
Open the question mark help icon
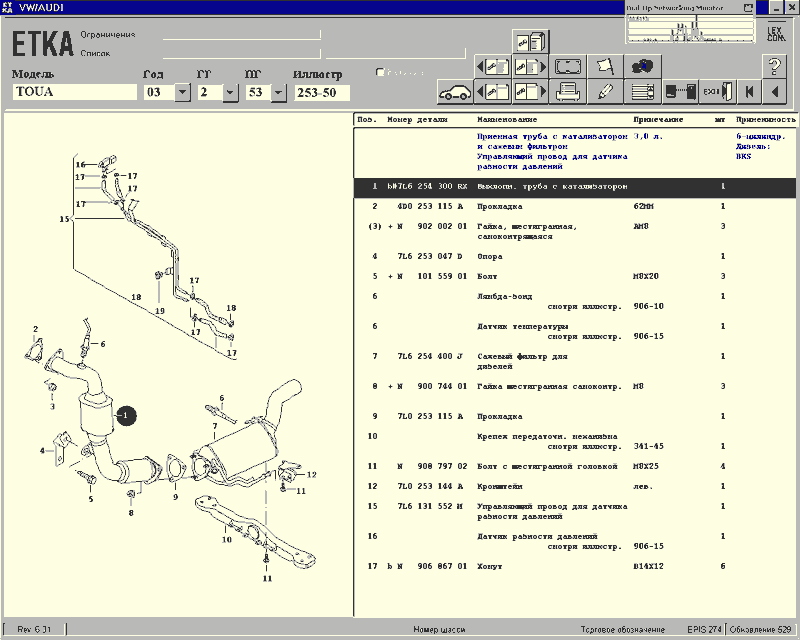click(774, 67)
